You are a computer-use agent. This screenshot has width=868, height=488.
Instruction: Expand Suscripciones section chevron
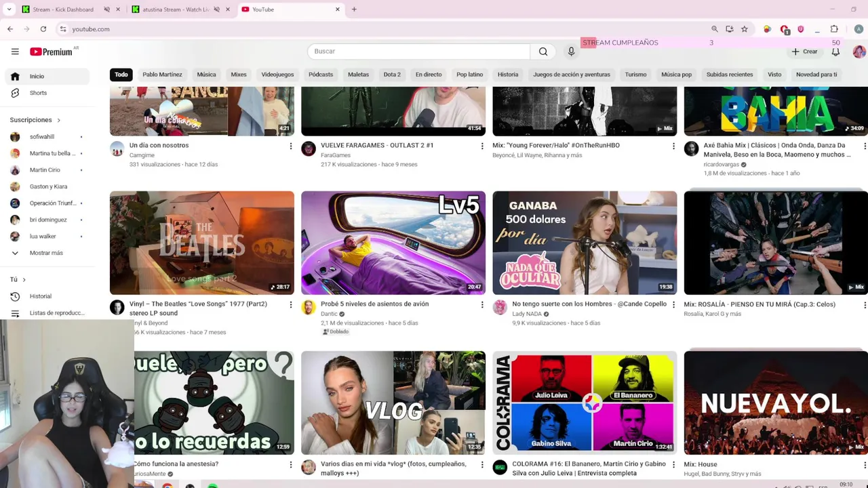58,120
